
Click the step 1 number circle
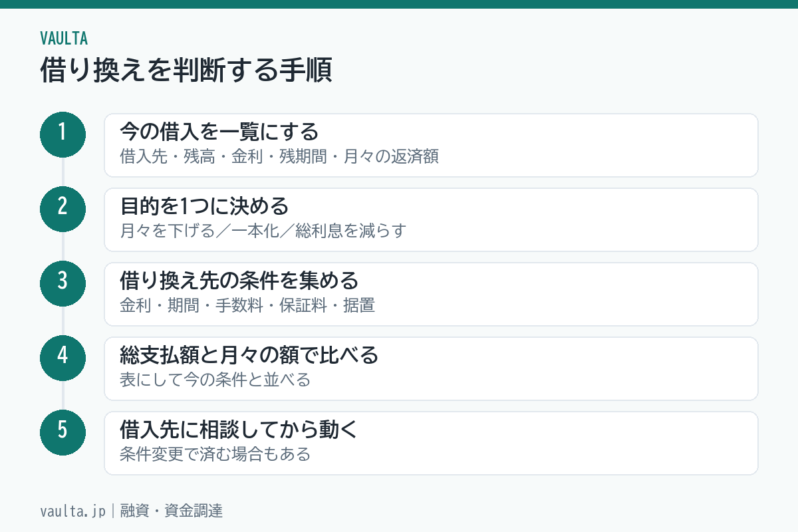[63, 134]
